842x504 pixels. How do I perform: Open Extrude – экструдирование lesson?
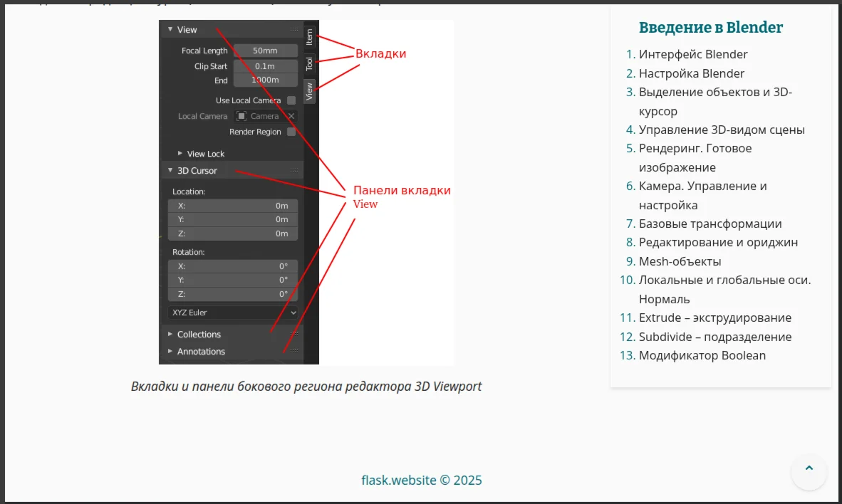click(714, 317)
